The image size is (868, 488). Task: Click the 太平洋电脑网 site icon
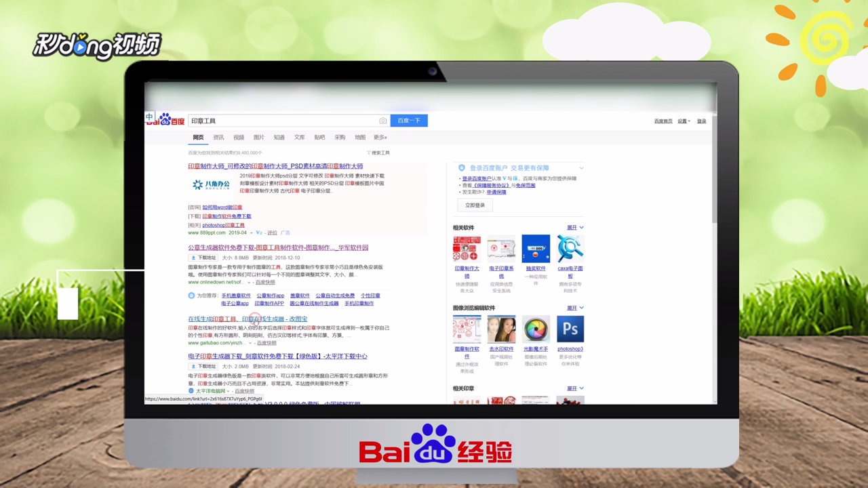pos(191,391)
